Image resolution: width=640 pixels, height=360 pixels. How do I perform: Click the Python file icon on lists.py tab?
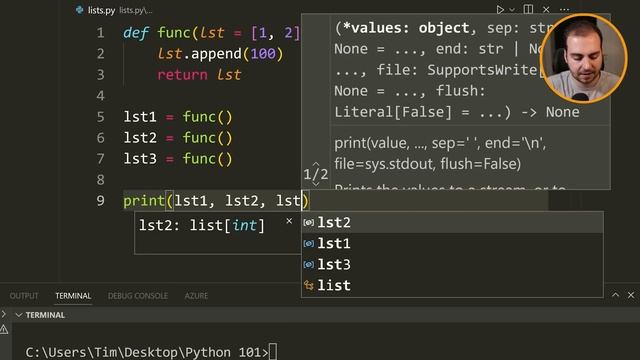tap(80, 10)
